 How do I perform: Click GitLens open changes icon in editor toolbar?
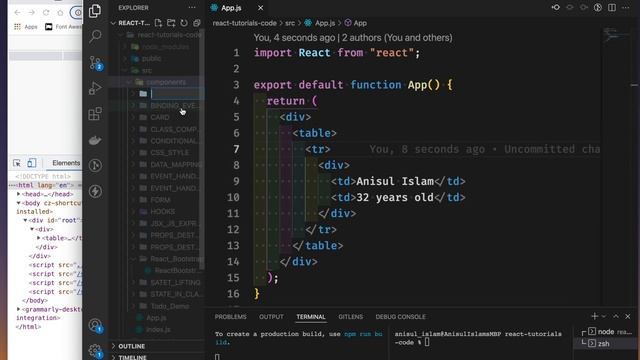point(556,7)
